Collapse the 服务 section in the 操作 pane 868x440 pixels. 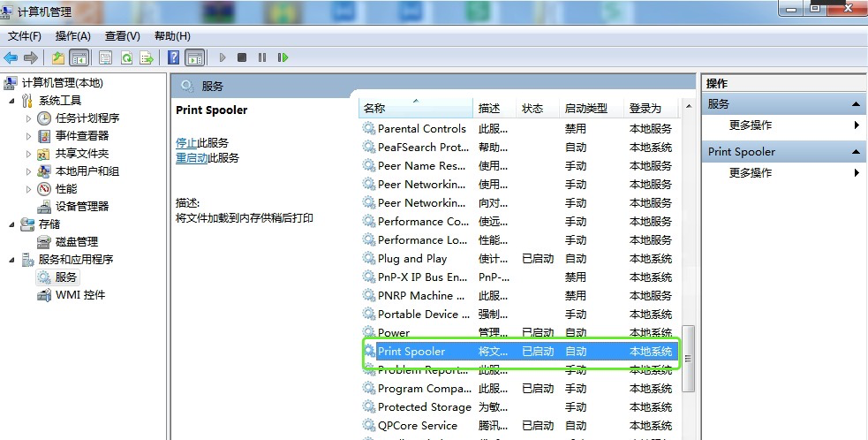[856, 104]
